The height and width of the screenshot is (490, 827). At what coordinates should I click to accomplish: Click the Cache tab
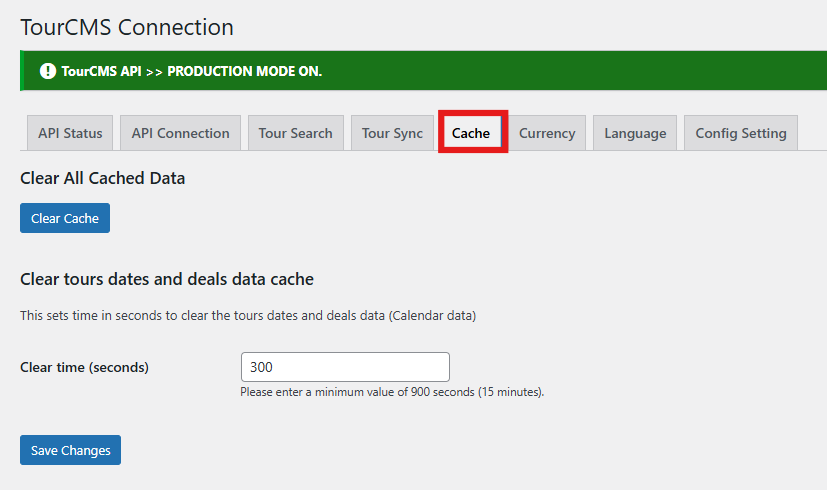point(471,133)
